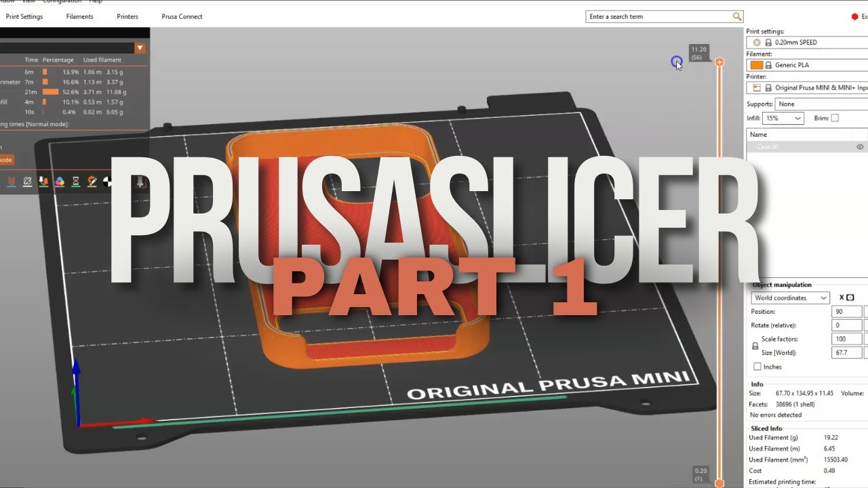The image size is (868, 488).
Task: Enable the Inches checkbox
Action: [757, 367]
